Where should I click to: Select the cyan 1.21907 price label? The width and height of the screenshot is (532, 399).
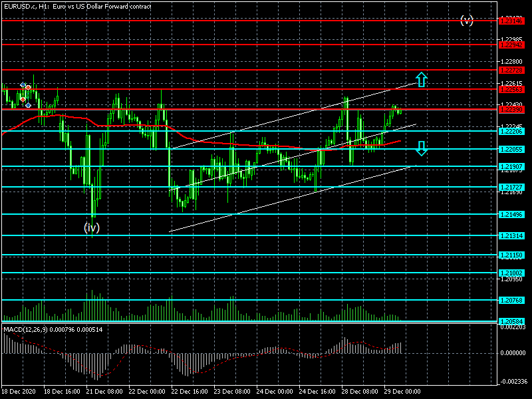(x=514, y=166)
